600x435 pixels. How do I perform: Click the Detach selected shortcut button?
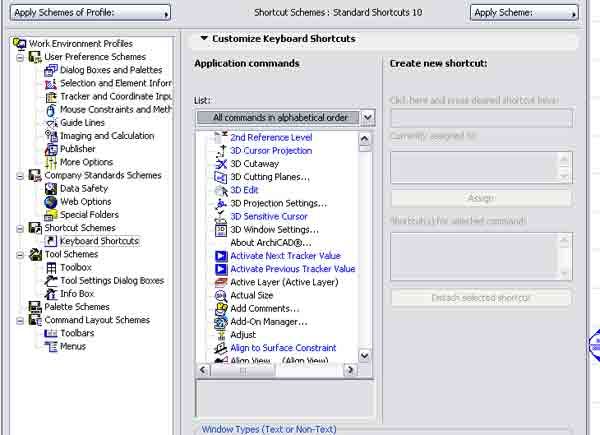481,298
